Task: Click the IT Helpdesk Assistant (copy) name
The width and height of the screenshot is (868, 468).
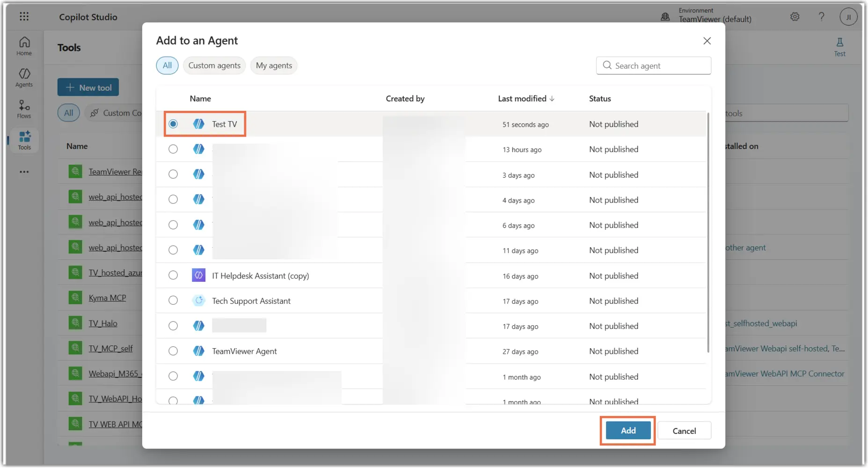Action: click(261, 276)
